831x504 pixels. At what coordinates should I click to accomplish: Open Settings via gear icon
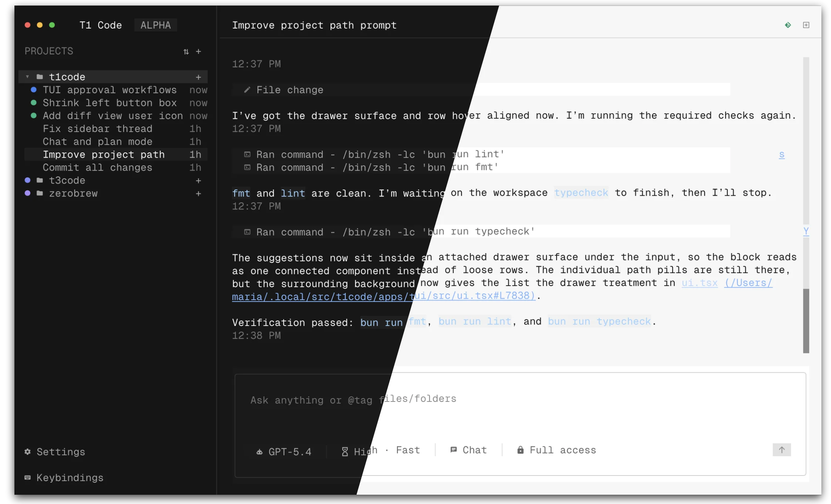[28, 451]
